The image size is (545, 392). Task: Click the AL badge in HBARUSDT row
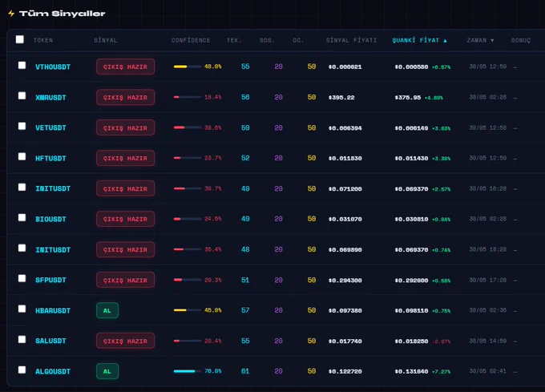tap(107, 310)
